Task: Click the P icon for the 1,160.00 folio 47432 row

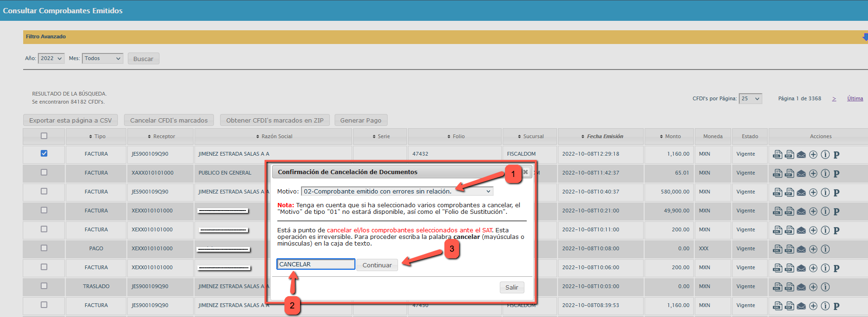Action: coord(836,155)
